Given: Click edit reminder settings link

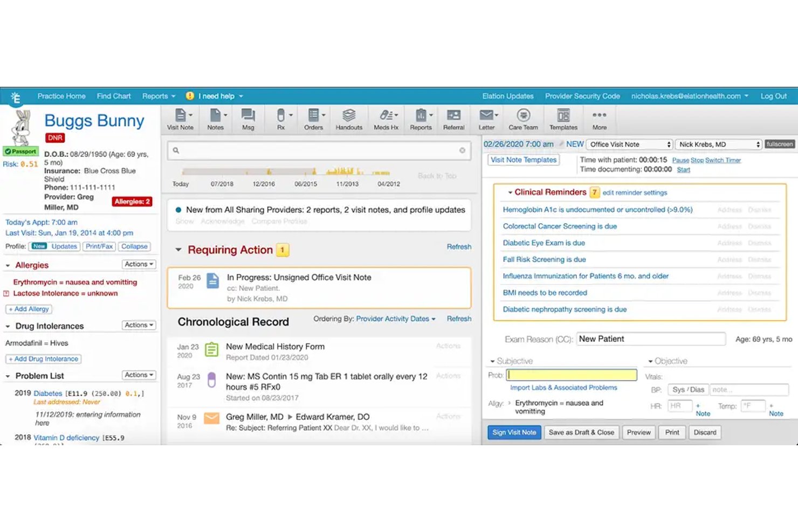Looking at the screenshot, I should tap(635, 192).
